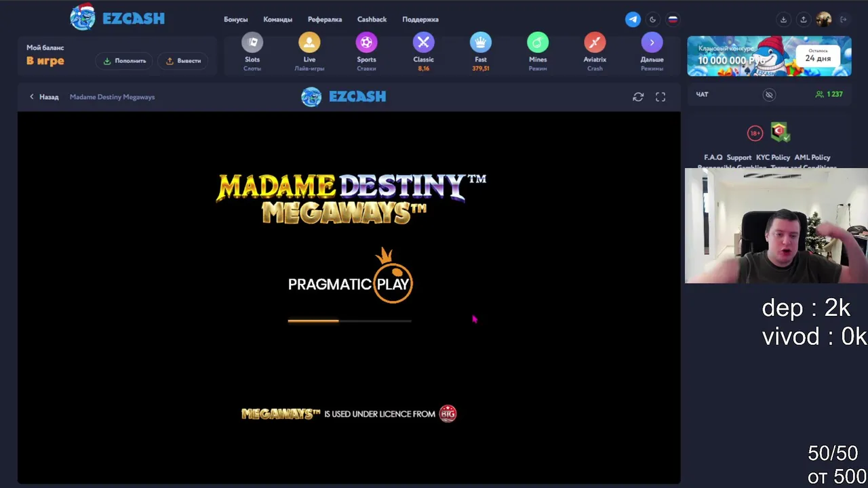Click the Pragmatic Play logo
The height and width of the screenshot is (488, 868).
pyautogui.click(x=350, y=276)
